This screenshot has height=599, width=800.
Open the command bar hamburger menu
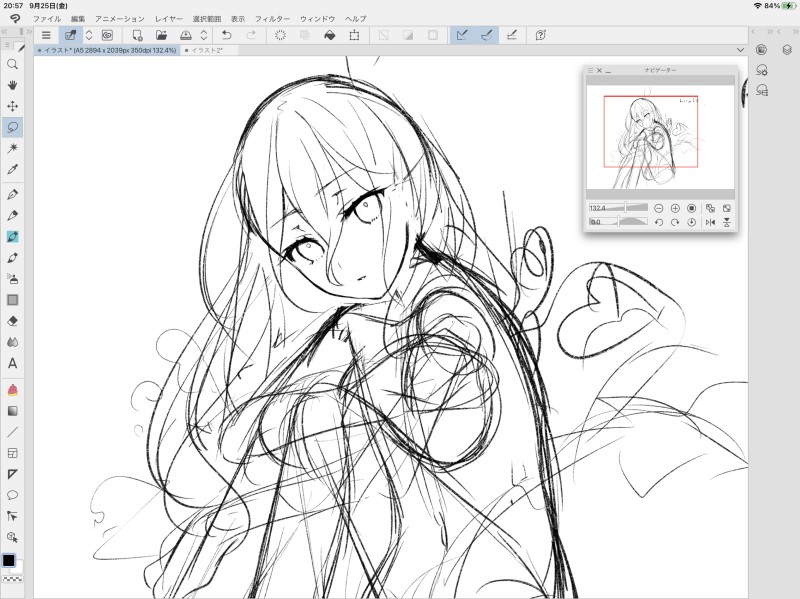coord(46,35)
